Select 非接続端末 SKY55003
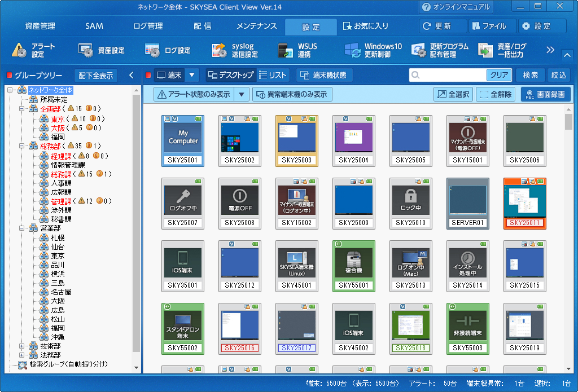Viewport: 578px width, 392px height. tap(468, 329)
